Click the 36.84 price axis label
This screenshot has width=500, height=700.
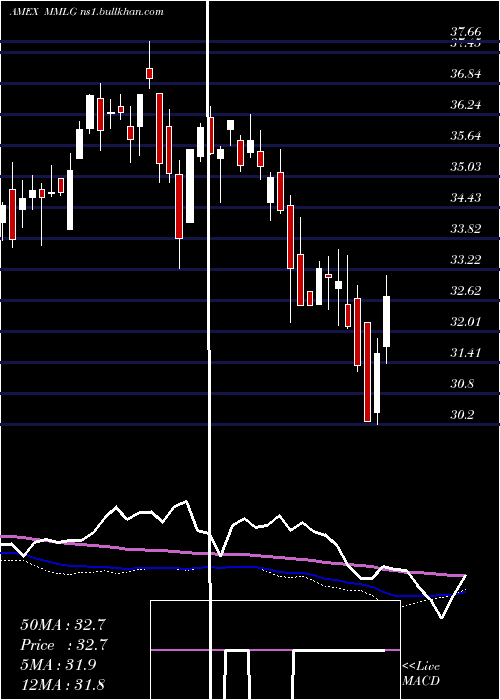click(x=466, y=74)
